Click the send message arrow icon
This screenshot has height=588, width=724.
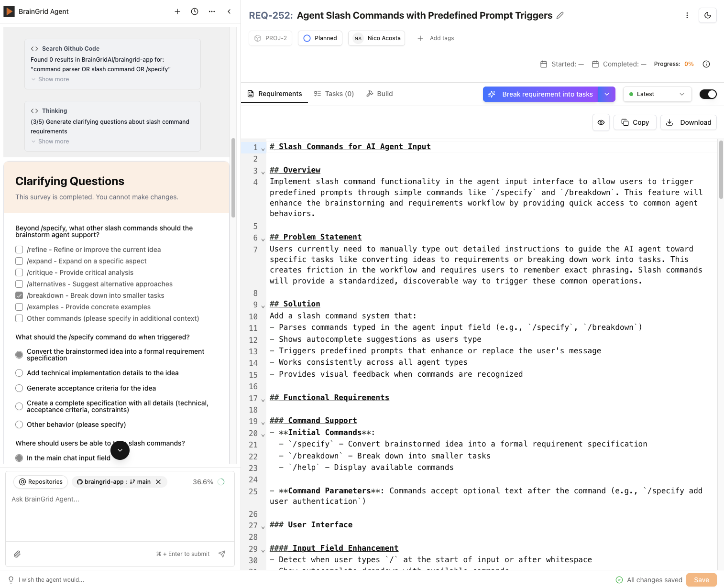pos(222,554)
